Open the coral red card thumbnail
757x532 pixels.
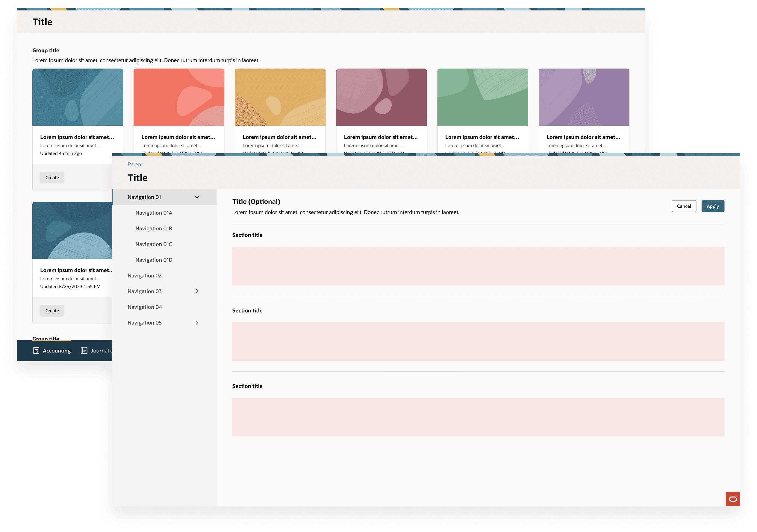[x=179, y=97]
